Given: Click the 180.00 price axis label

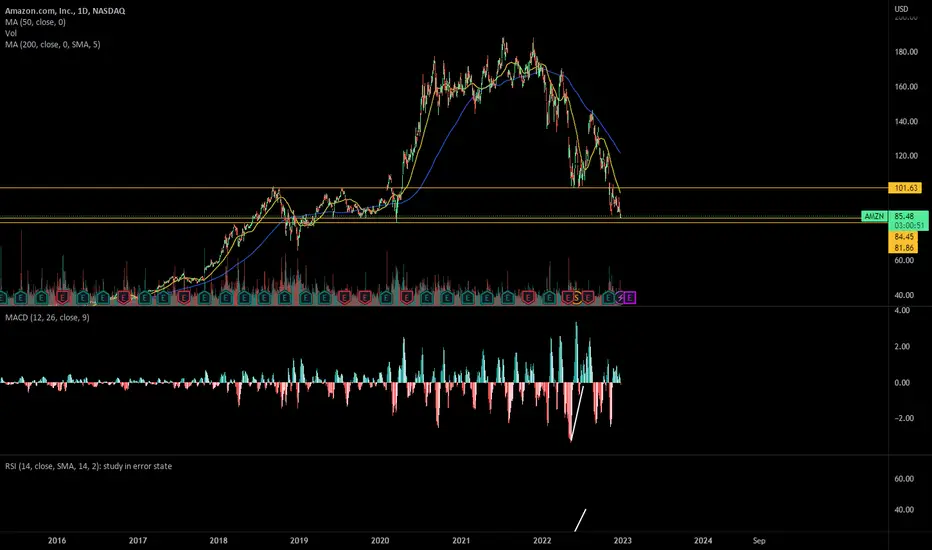Looking at the screenshot, I should pos(906,52).
